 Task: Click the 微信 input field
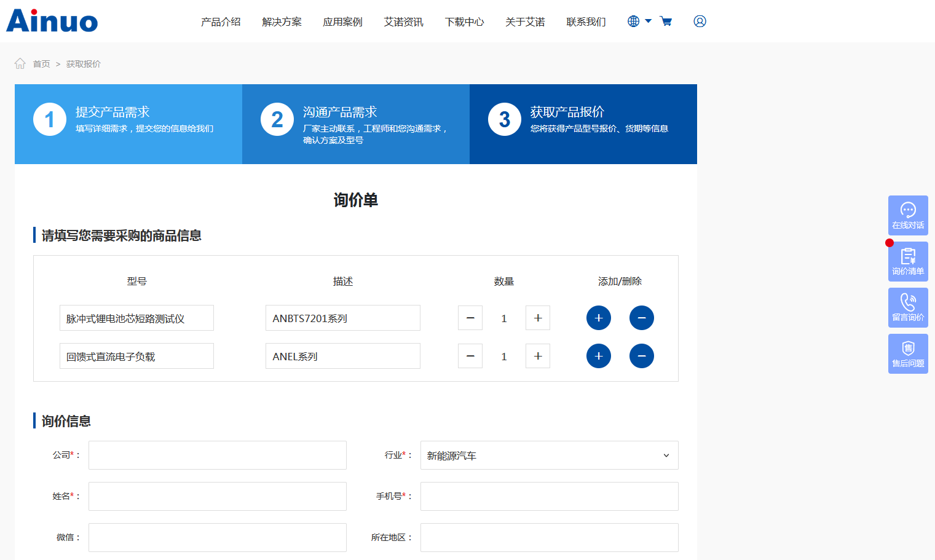pos(218,537)
